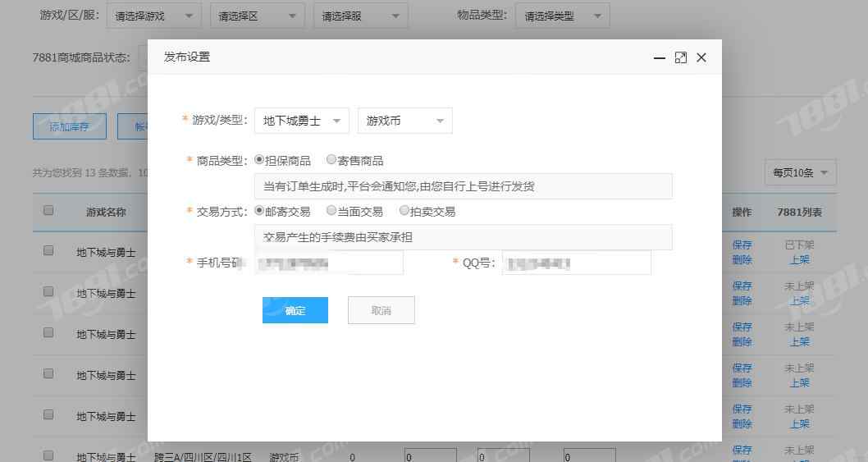Click the QQ号 input field
Viewport: 868px width, 462px height.
(x=576, y=263)
